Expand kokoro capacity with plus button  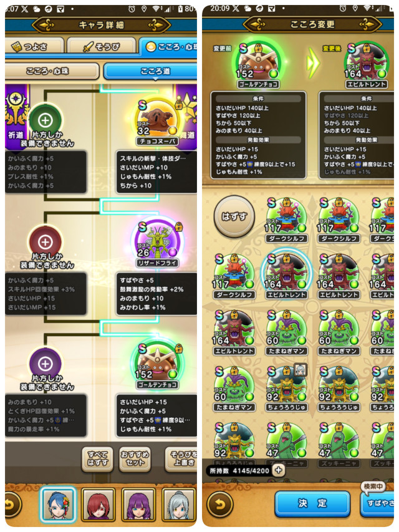coord(278,470)
